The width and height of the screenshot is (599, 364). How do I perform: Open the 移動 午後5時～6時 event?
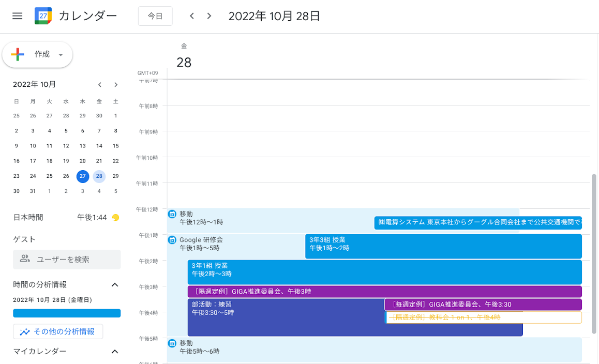tap(375, 350)
